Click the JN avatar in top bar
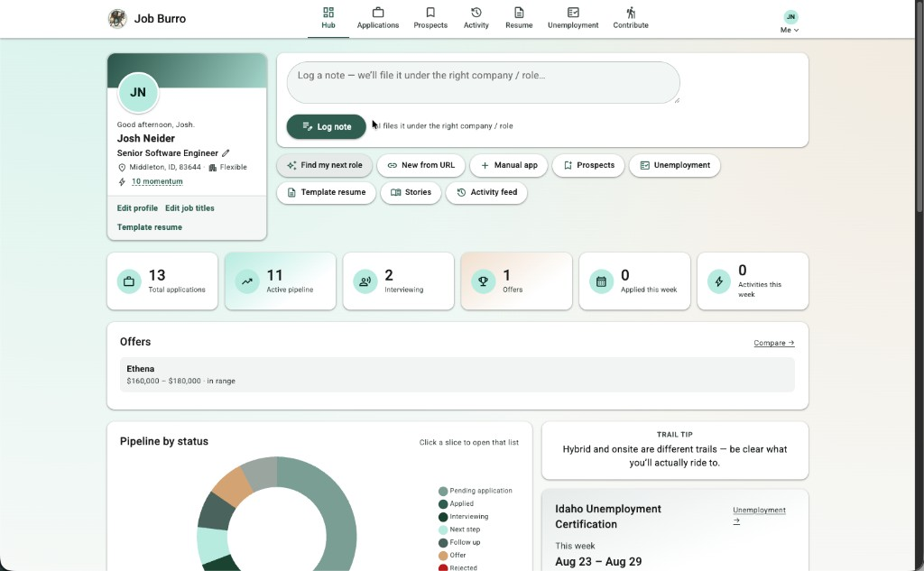 [790, 16]
